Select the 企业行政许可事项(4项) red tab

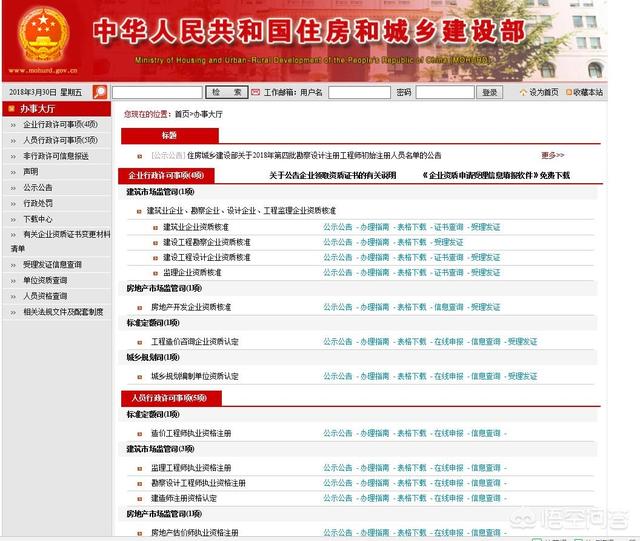pyautogui.click(x=166, y=176)
